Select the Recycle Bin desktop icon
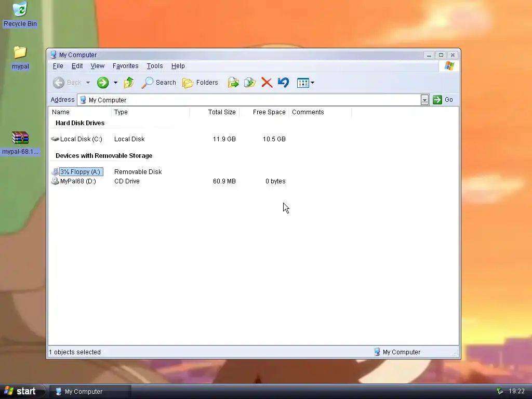 point(20,14)
